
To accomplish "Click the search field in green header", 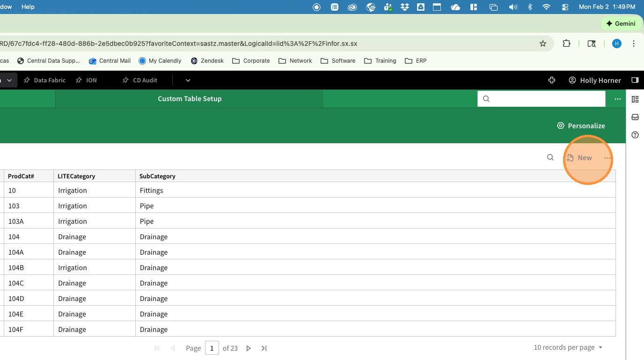I will tap(542, 99).
